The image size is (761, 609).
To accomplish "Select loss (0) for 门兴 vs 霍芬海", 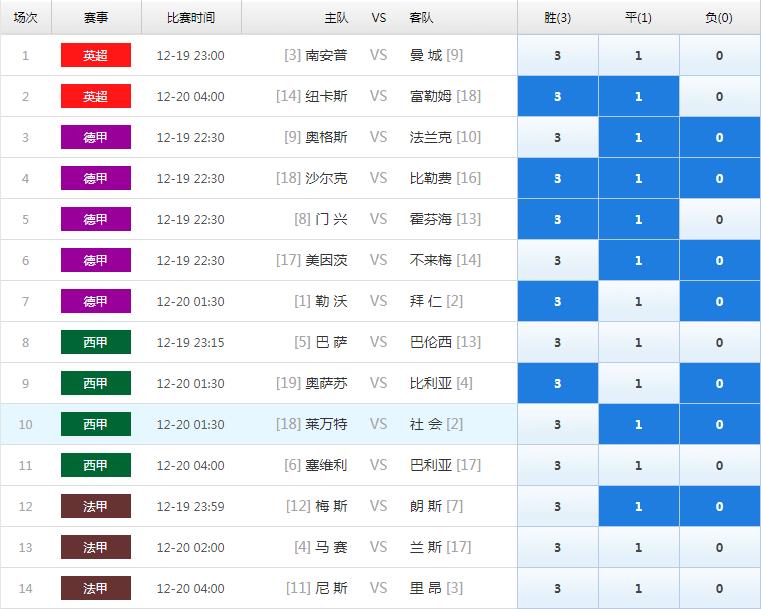I will click(720, 219).
